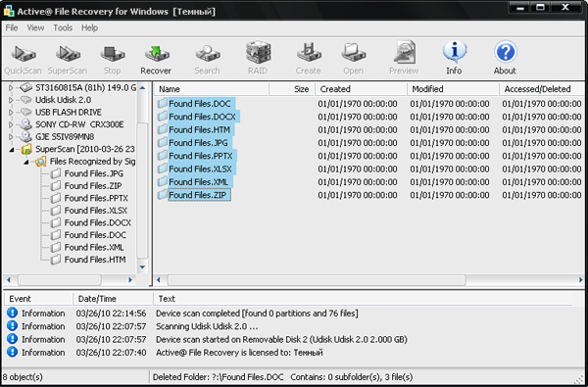Viewport: 588px width, 387px height.
Task: Click the Search toolbar icon
Action: [208, 54]
